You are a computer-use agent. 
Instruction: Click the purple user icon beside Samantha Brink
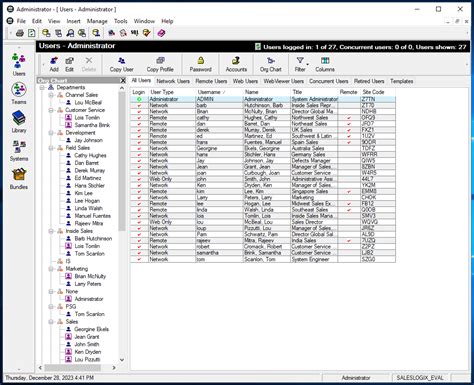point(68,125)
